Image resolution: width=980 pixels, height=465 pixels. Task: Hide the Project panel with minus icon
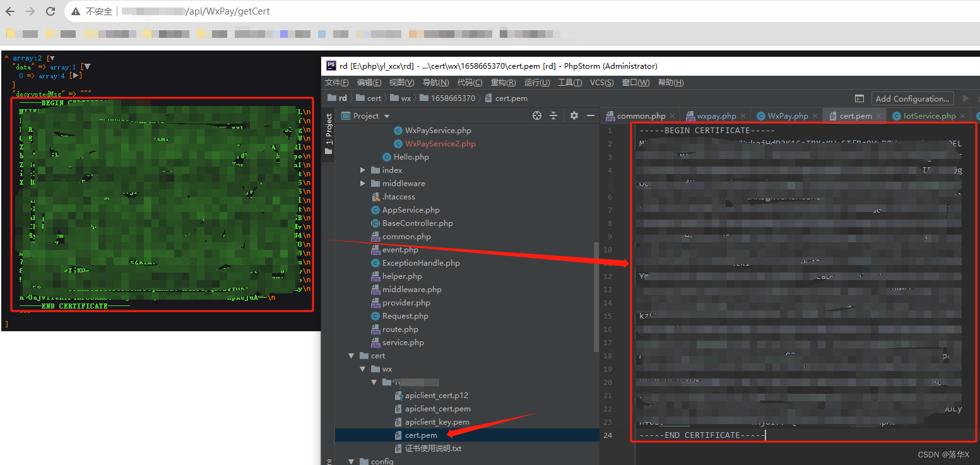point(591,115)
